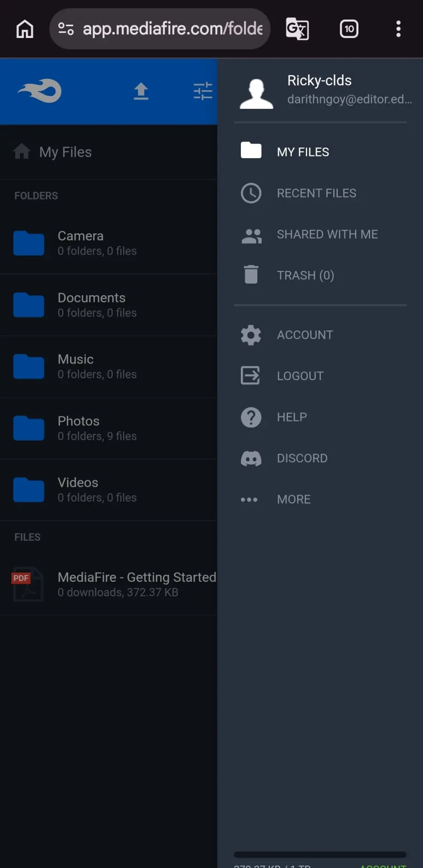Click the darithngoy email address
This screenshot has height=868, width=423.
(x=349, y=99)
